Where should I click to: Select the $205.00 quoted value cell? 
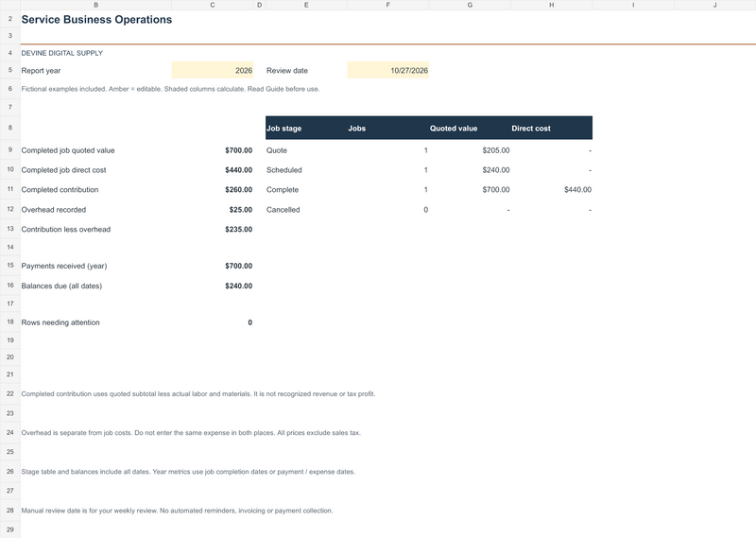click(x=470, y=150)
